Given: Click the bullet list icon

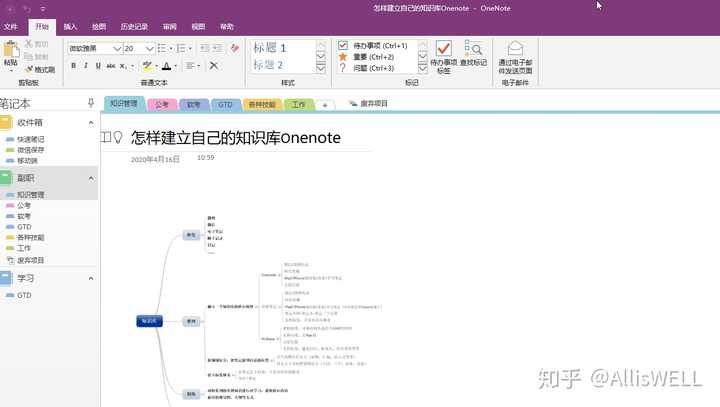Looking at the screenshot, I should click(x=162, y=48).
